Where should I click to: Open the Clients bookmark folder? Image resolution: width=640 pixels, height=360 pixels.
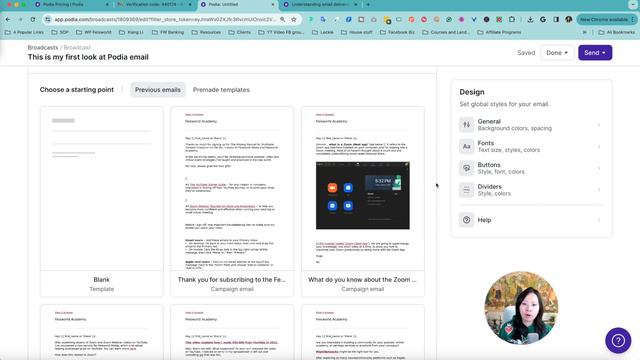point(240,32)
